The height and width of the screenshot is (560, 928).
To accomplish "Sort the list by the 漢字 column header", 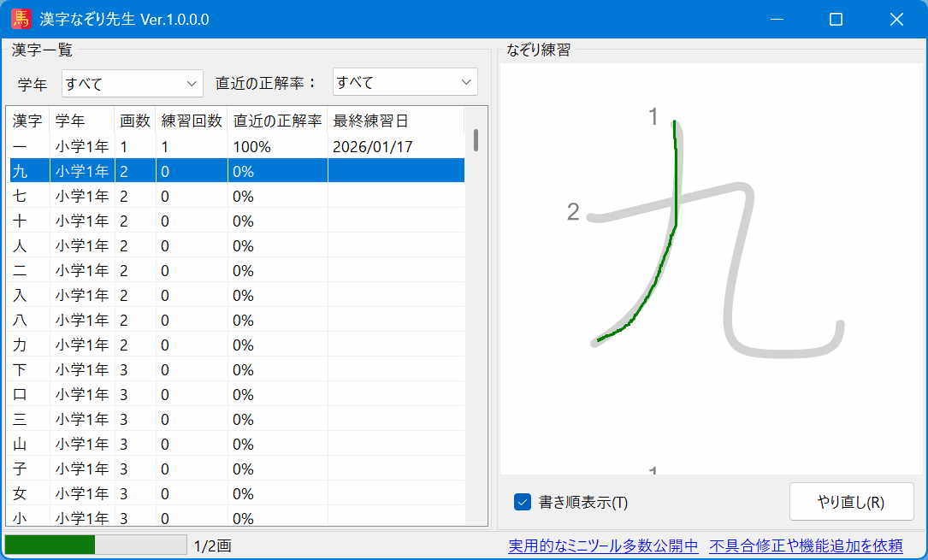I will [x=27, y=121].
